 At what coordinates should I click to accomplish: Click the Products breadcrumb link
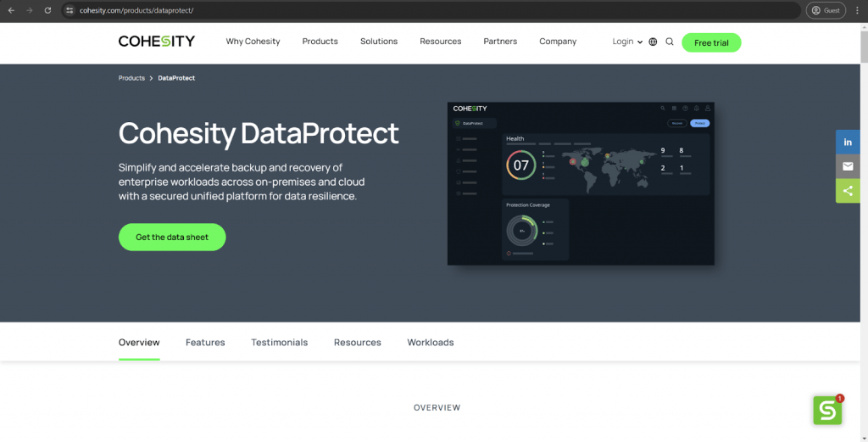[x=131, y=78]
